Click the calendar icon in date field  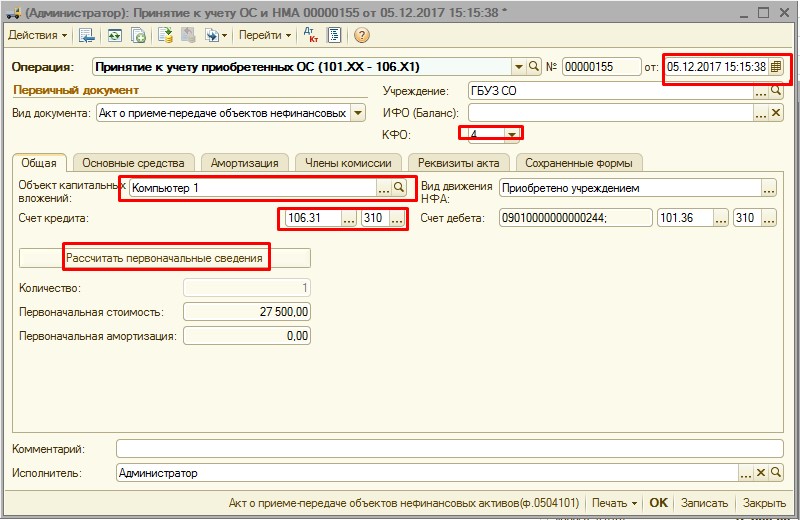pos(776,67)
